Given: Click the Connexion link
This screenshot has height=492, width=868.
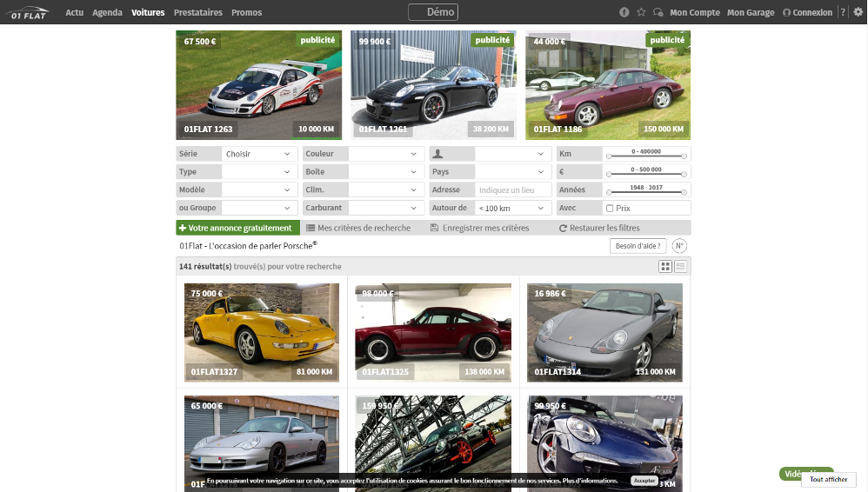Looking at the screenshot, I should (808, 12).
